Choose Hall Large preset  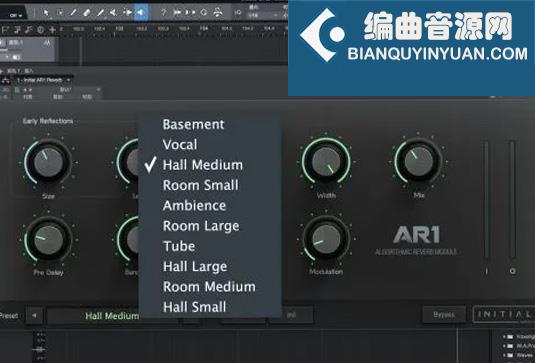point(210,266)
